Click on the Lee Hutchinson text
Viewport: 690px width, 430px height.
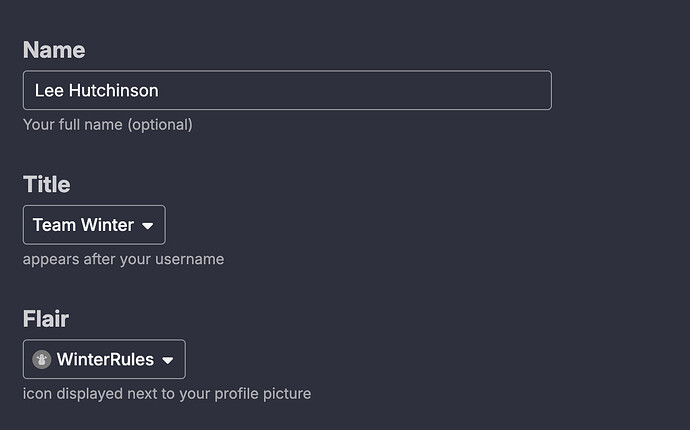point(96,91)
